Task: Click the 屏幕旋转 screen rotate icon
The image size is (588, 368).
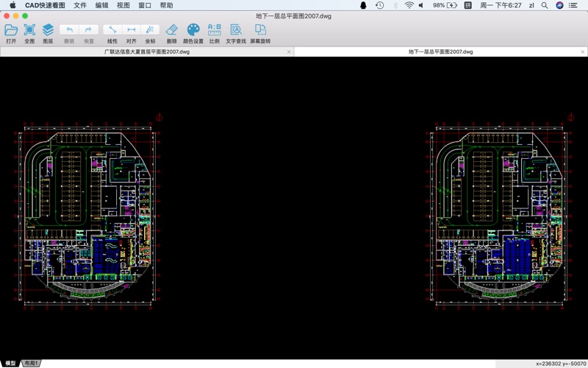Action: [259, 30]
